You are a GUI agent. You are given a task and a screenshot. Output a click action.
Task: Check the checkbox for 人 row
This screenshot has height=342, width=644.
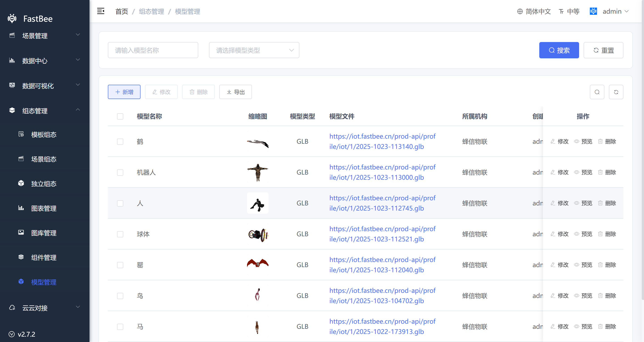coord(120,203)
